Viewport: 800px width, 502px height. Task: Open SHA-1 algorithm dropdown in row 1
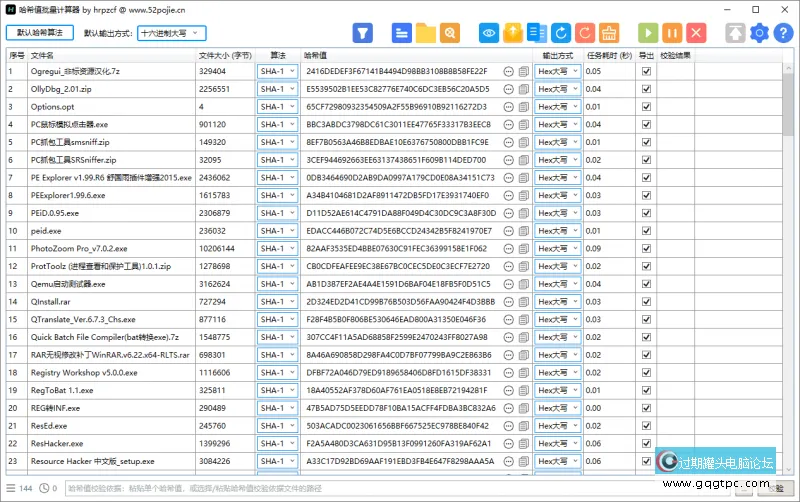[x=277, y=71]
